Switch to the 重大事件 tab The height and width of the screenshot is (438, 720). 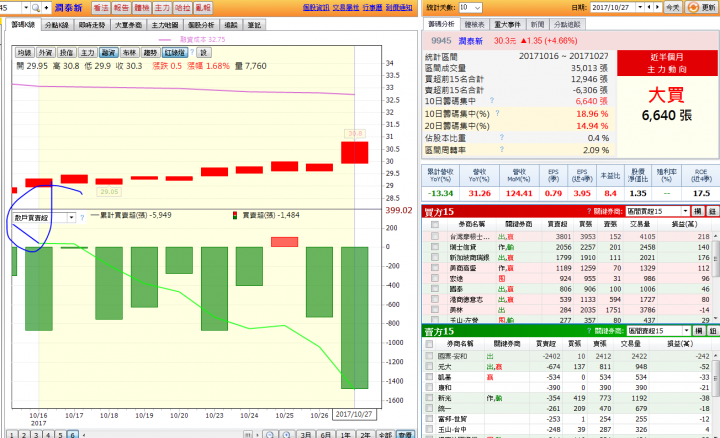point(507,24)
